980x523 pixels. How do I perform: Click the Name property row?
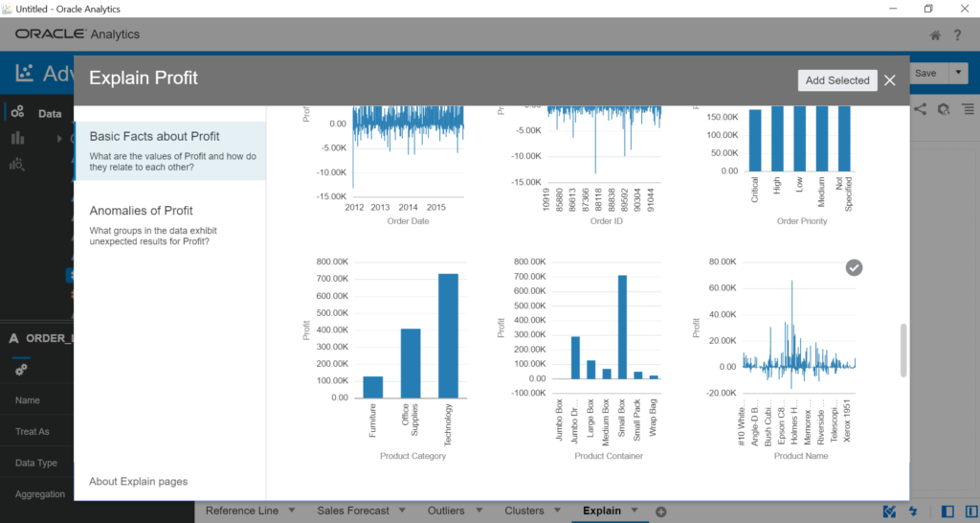(37, 400)
